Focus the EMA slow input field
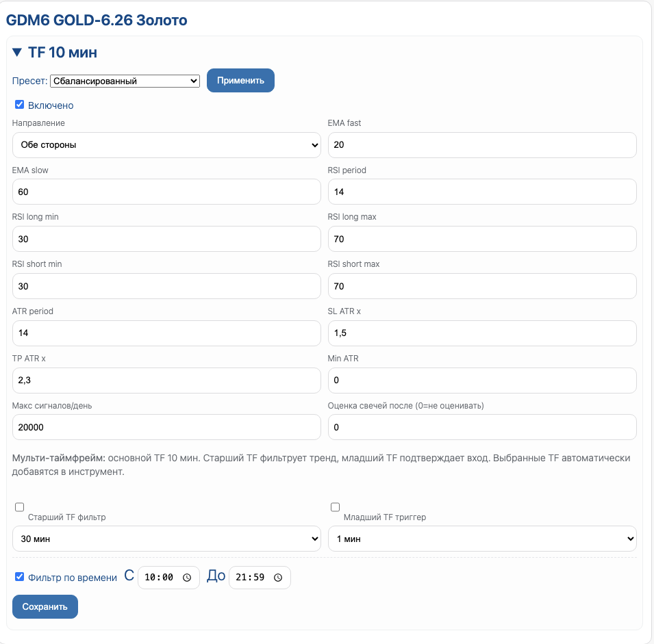The image size is (654, 644). (x=166, y=192)
